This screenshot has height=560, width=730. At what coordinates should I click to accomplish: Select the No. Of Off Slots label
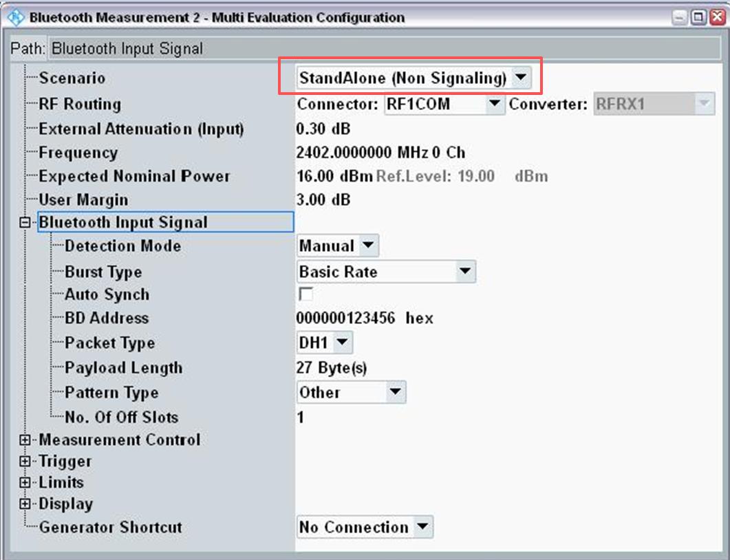(122, 417)
